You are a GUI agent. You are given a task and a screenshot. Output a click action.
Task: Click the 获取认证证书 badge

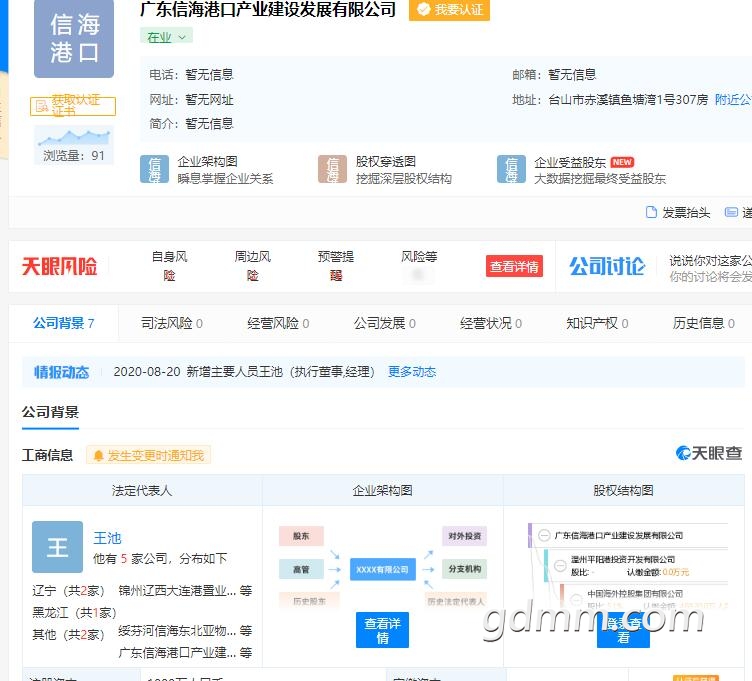73,106
